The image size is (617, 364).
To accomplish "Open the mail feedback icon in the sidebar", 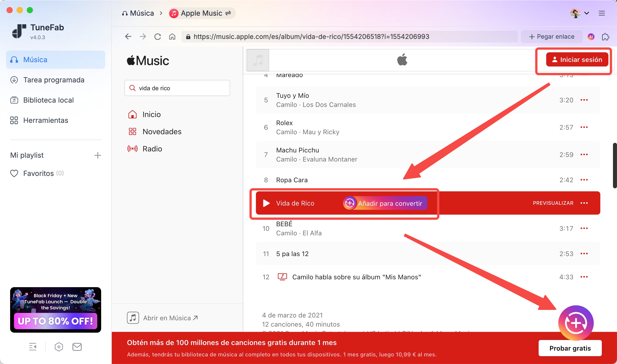I will 77,347.
